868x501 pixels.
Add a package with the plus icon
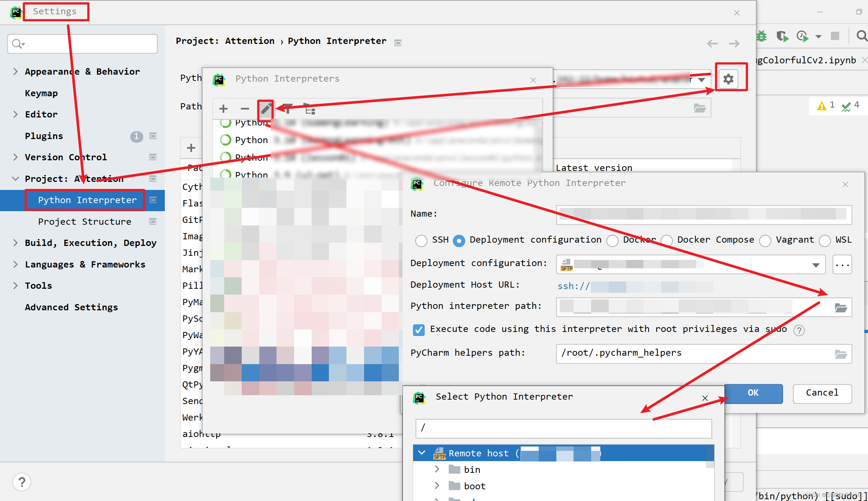[x=191, y=148]
